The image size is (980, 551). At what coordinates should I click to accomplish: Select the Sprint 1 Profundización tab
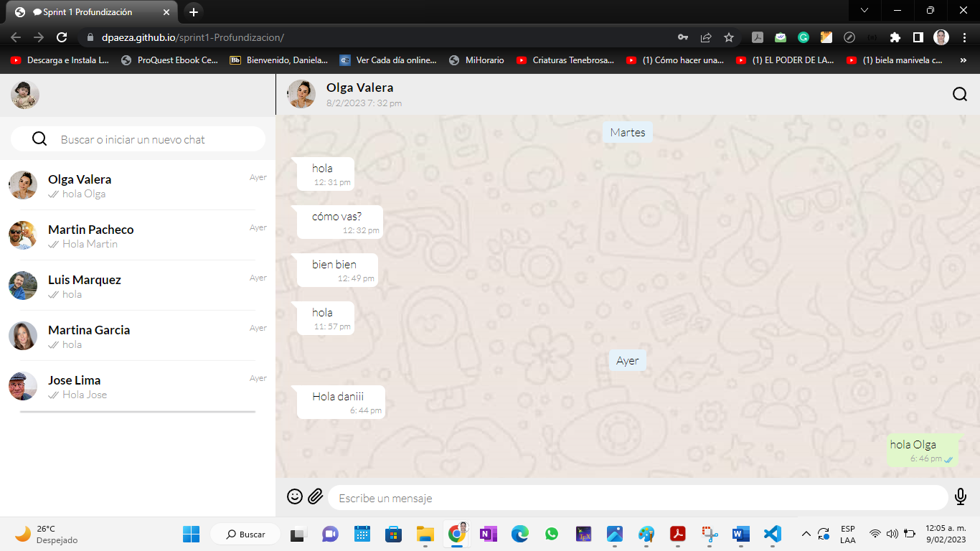point(86,11)
